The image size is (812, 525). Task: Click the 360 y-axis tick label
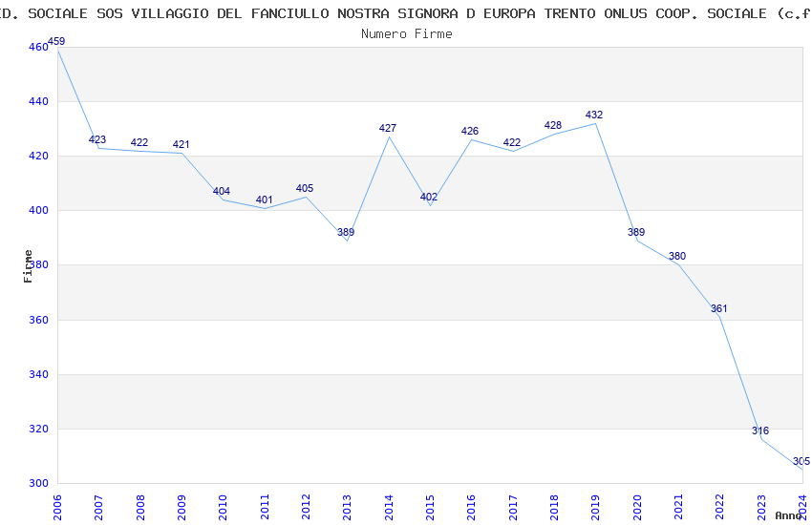coord(38,320)
